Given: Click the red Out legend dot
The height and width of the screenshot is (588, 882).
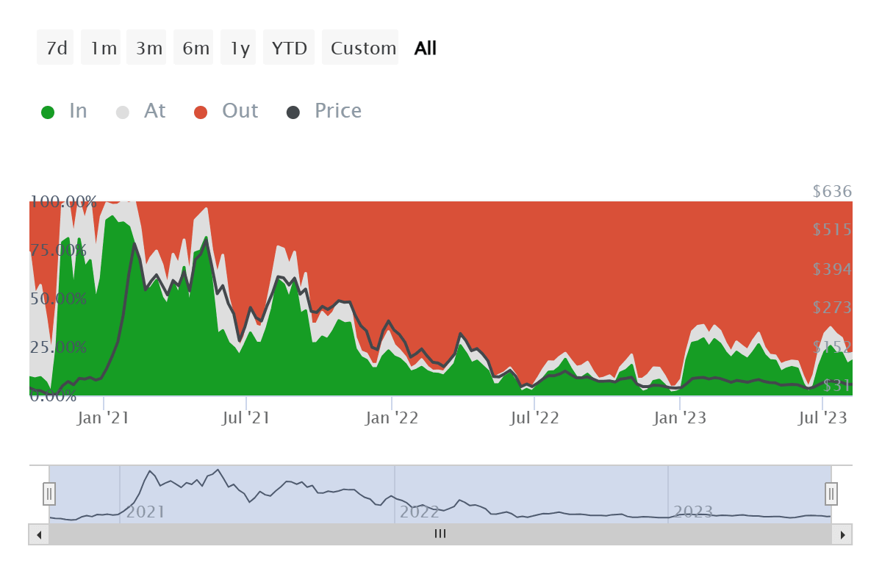Looking at the screenshot, I should click(x=200, y=110).
